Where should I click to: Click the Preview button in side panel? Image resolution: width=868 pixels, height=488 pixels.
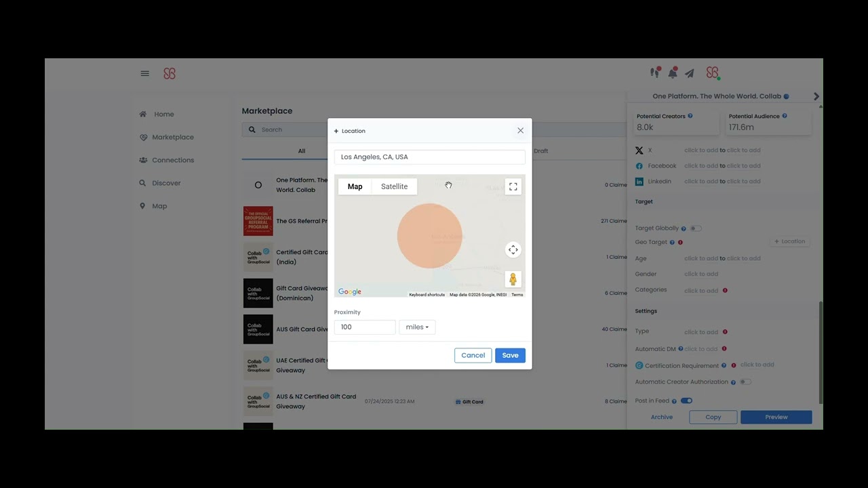coord(776,418)
